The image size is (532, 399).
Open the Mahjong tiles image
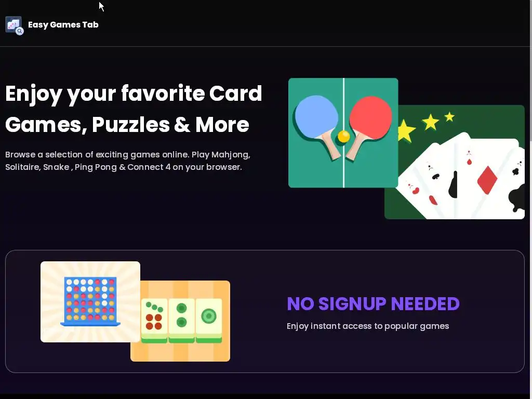click(x=180, y=321)
